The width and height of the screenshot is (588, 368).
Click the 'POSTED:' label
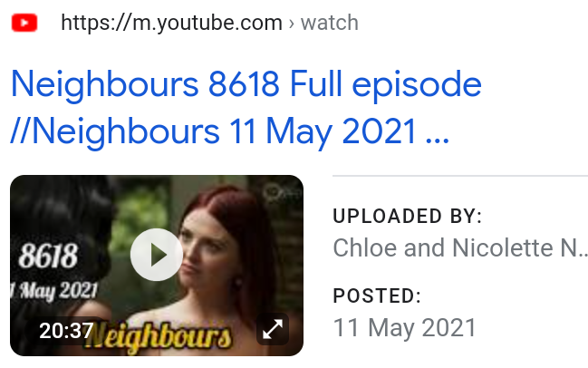[377, 295]
